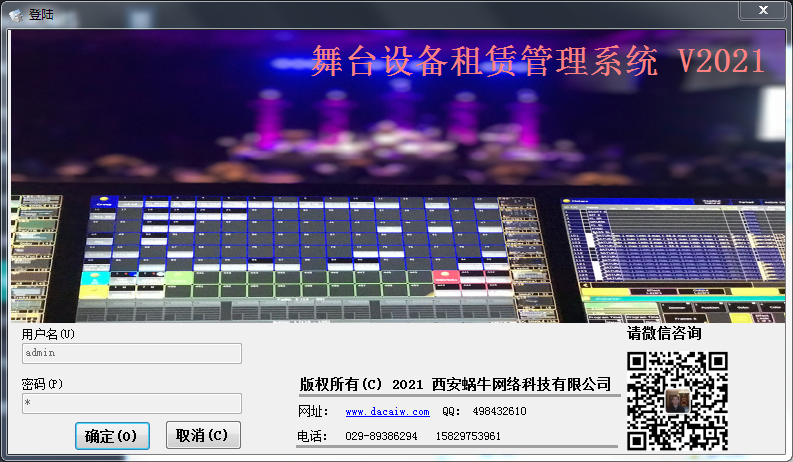Screen dimensions: 793x462
Task: Click the 用户名(U) label
Action: [x=48, y=334]
